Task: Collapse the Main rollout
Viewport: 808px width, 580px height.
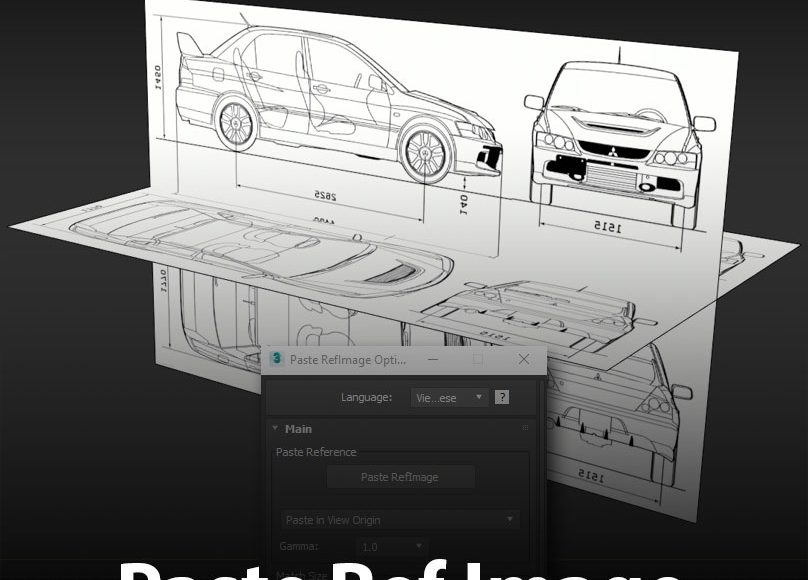Action: click(276, 429)
